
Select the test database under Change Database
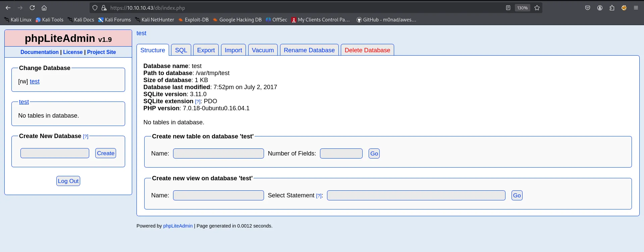point(35,81)
